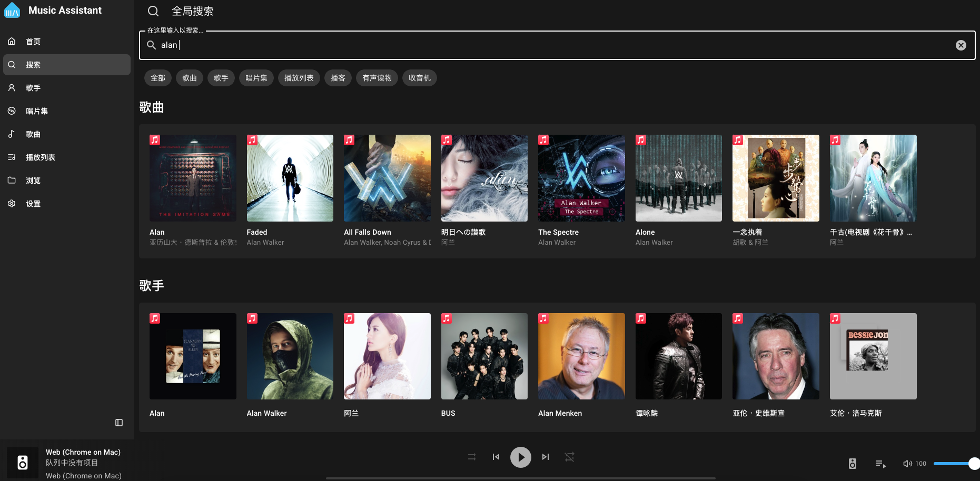Click the Faded song title
The image size is (980, 481).
(257, 232)
